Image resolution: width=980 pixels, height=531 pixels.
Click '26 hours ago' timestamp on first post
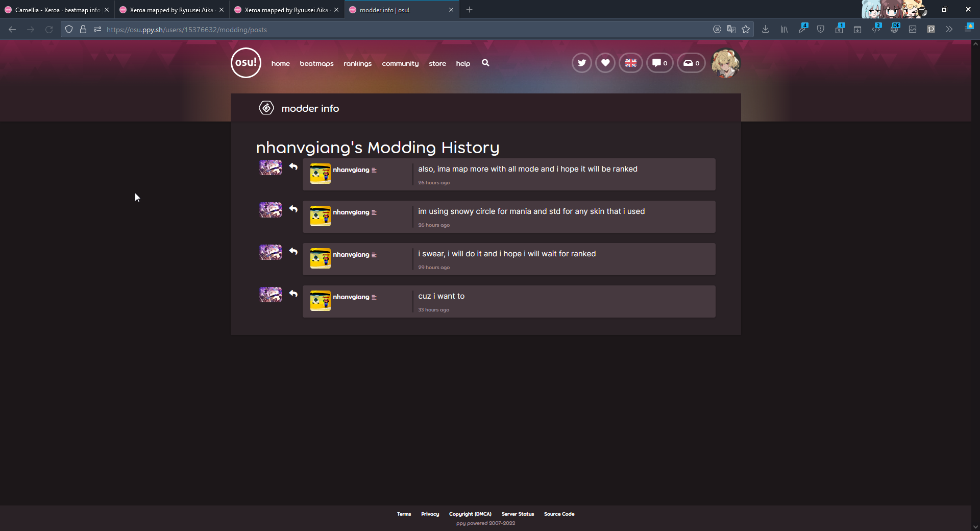(x=434, y=183)
